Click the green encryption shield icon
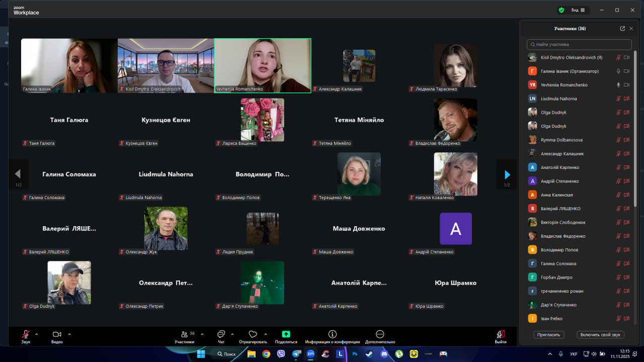The height and width of the screenshot is (362, 644). [x=561, y=10]
